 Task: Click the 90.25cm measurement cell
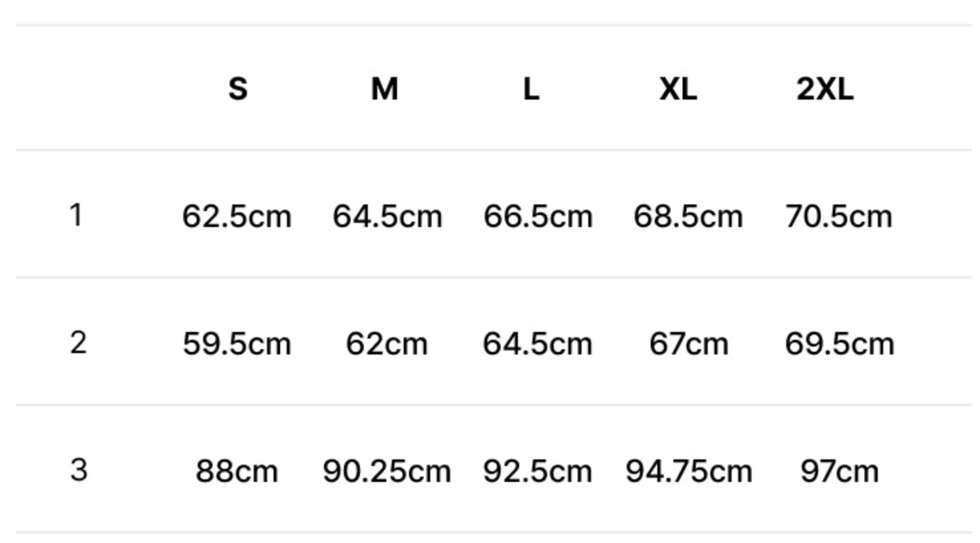coord(387,471)
